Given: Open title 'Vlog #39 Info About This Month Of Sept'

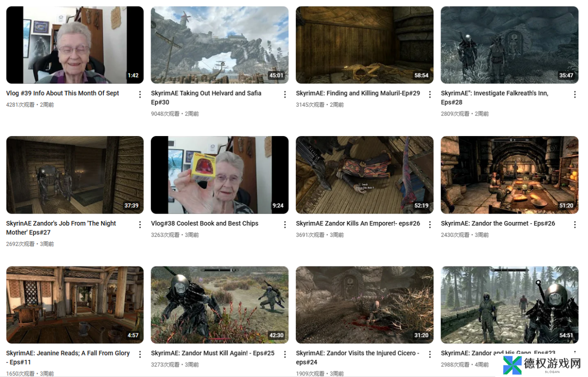Looking at the screenshot, I should pyautogui.click(x=63, y=93).
